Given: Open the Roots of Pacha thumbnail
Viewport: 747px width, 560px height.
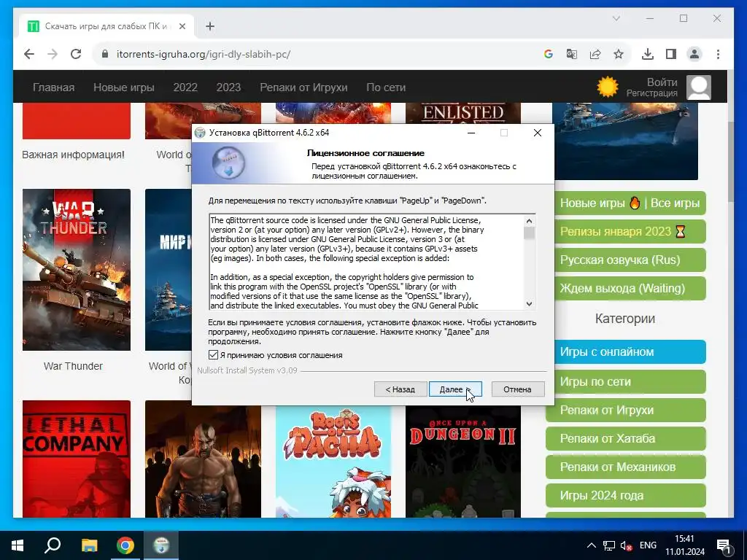Looking at the screenshot, I should [x=333, y=462].
